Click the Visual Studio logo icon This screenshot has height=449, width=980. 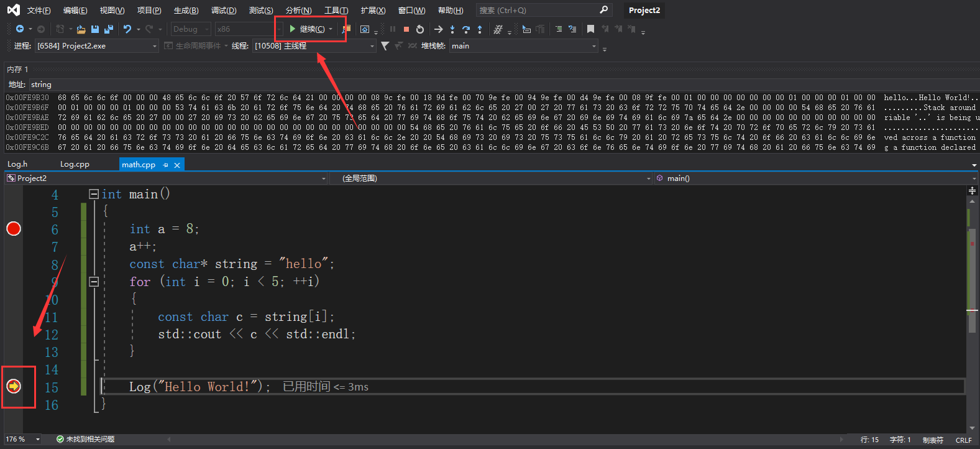coord(13,10)
